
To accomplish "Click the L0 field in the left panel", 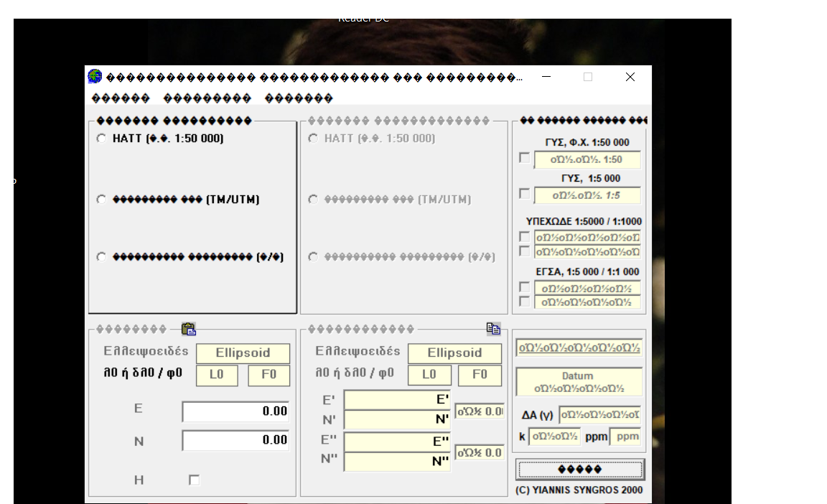I will [217, 375].
